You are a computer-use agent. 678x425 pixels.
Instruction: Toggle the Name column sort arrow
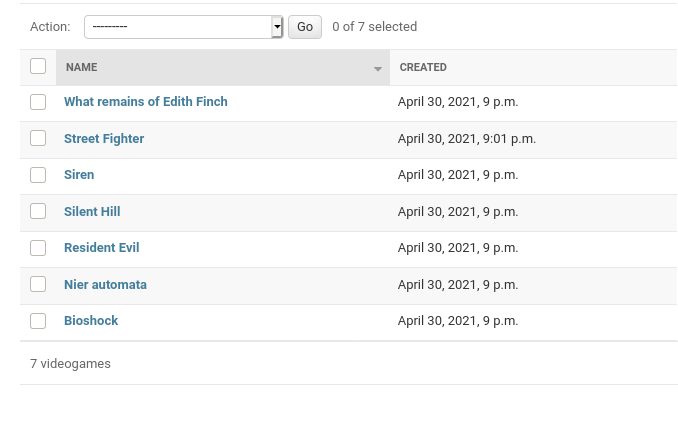point(378,69)
